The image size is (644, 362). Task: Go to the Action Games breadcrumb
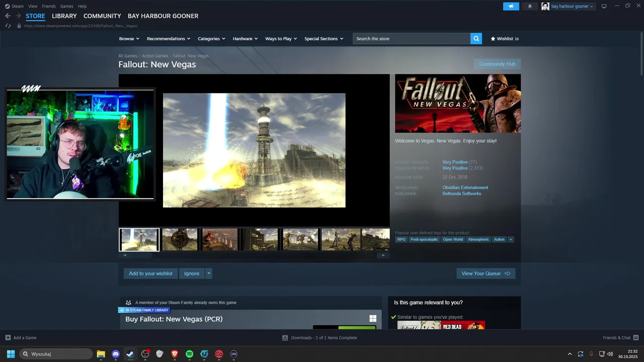coord(155,56)
